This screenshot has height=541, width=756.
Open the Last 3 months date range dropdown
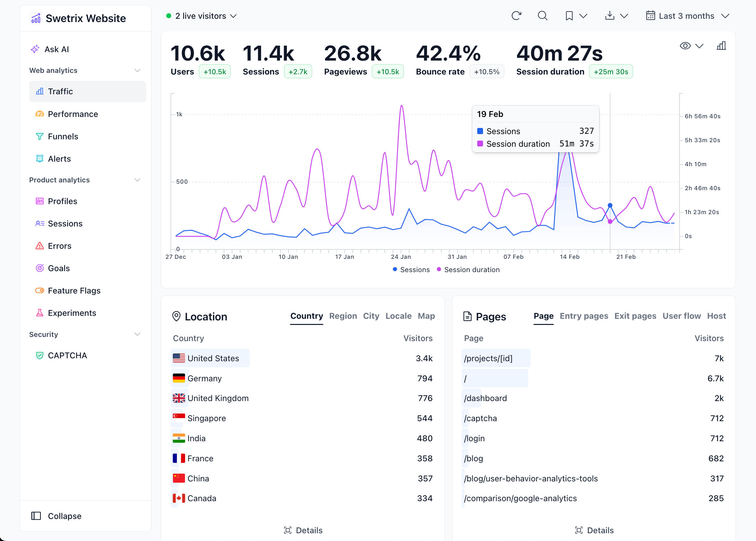pyautogui.click(x=688, y=16)
